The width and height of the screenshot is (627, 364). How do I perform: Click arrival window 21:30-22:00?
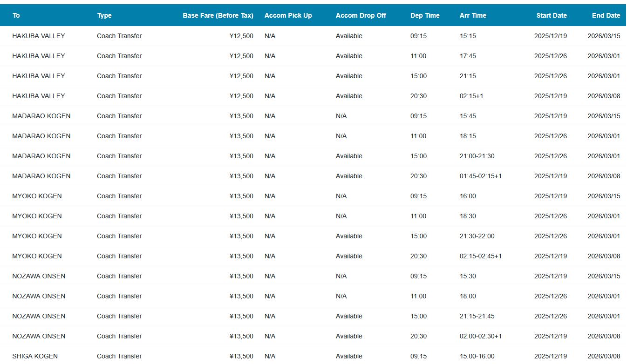click(477, 236)
